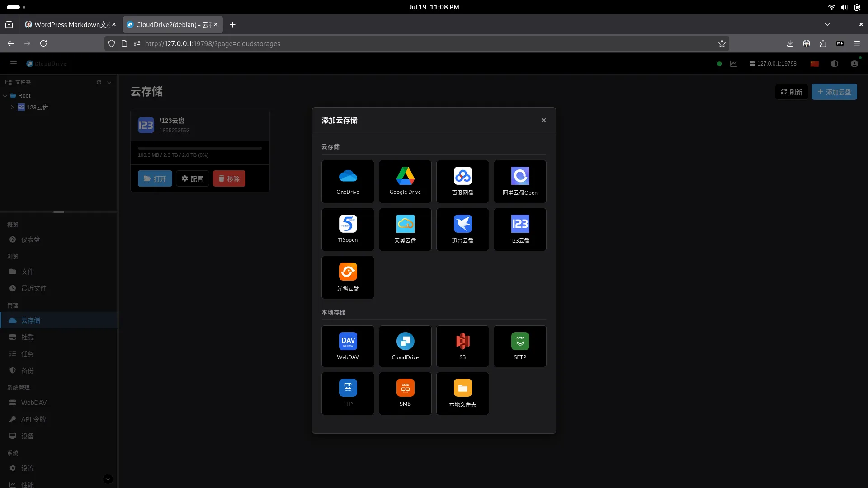Screen dimensions: 868x488
Task: Remove the /123云盘 storage via 移除
Action: (x=229, y=178)
